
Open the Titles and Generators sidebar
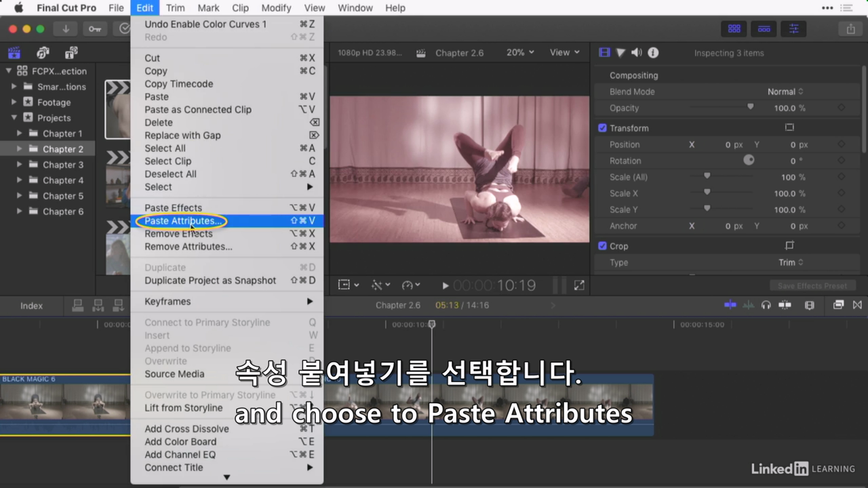(x=71, y=53)
